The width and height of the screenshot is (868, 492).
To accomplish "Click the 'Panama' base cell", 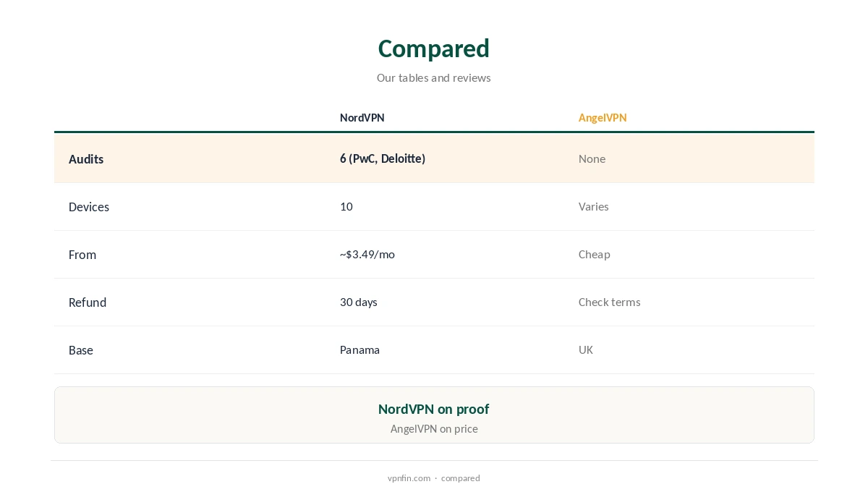I will 359,349.
